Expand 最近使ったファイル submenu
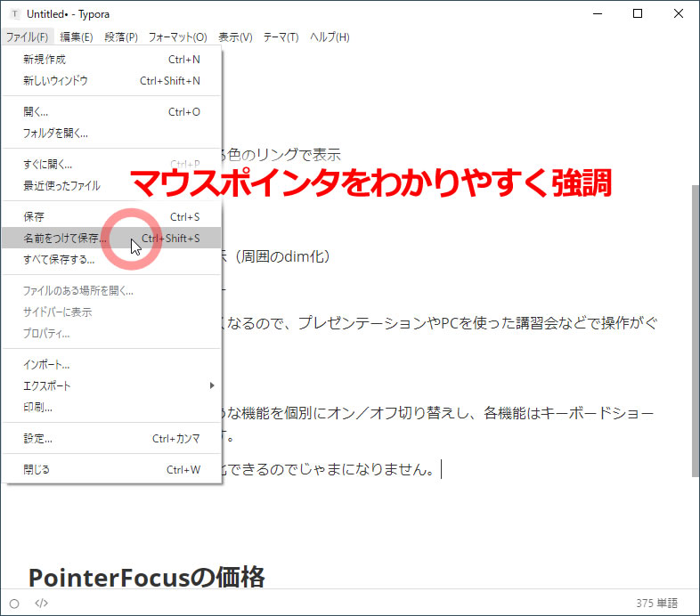Screen dimensions: 700x616 pos(111,186)
